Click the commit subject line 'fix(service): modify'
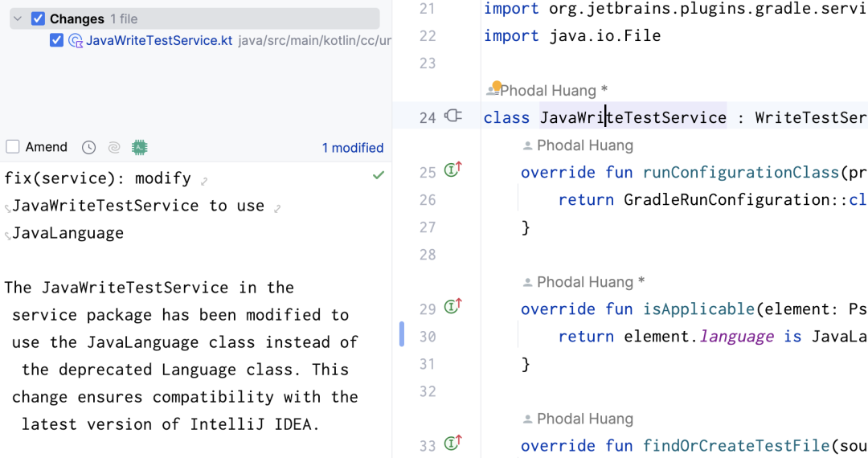This screenshot has height=458, width=868. pyautogui.click(x=98, y=178)
